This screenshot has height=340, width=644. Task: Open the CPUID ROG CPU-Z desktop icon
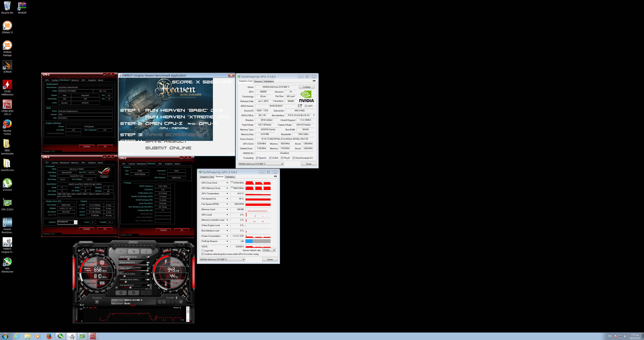point(7,108)
